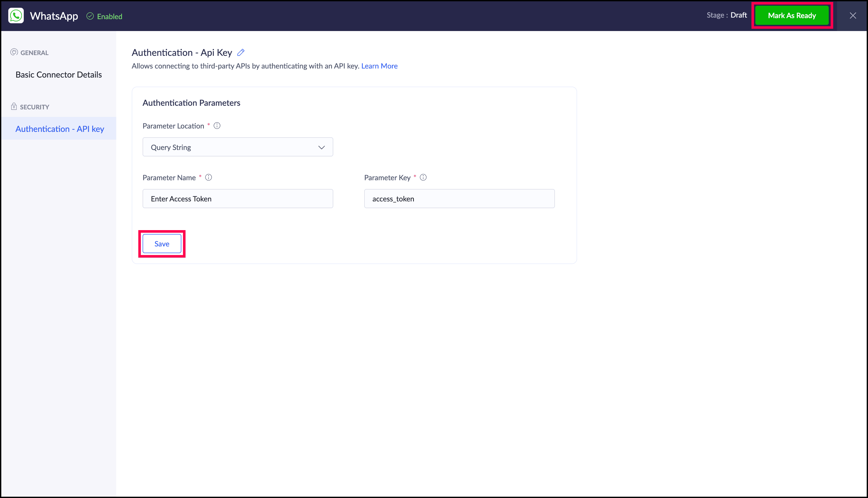Click the GENERAL section icon
The width and height of the screenshot is (868, 498).
[x=14, y=52]
